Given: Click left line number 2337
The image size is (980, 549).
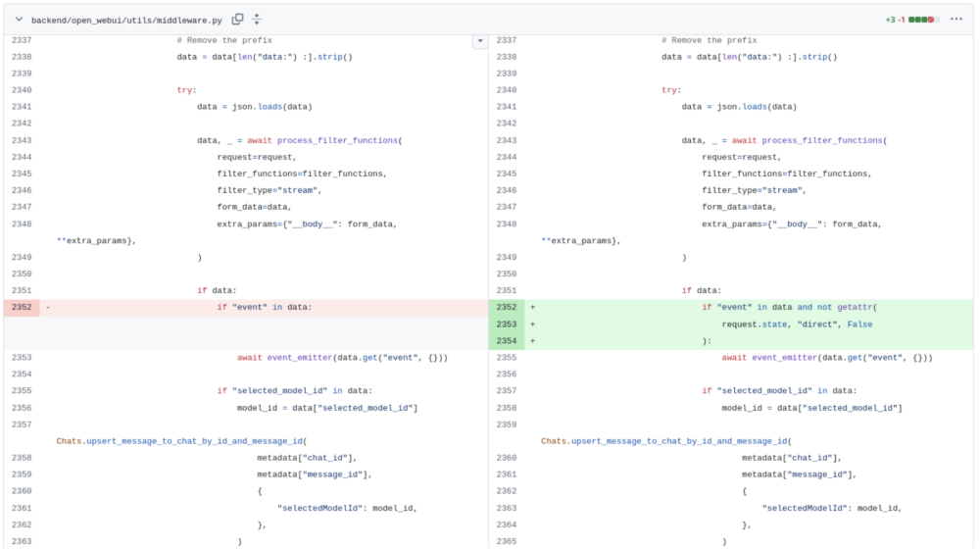Looking at the screenshot, I should tap(22, 40).
